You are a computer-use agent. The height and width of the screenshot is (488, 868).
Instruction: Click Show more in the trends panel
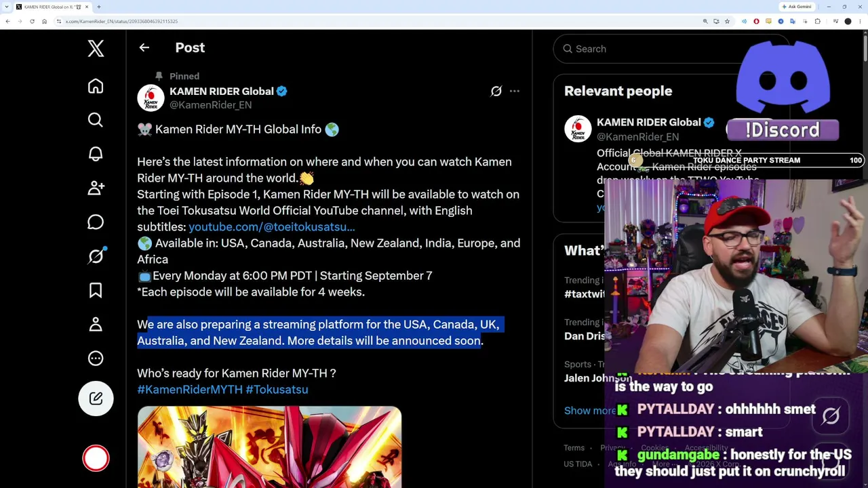coord(590,410)
